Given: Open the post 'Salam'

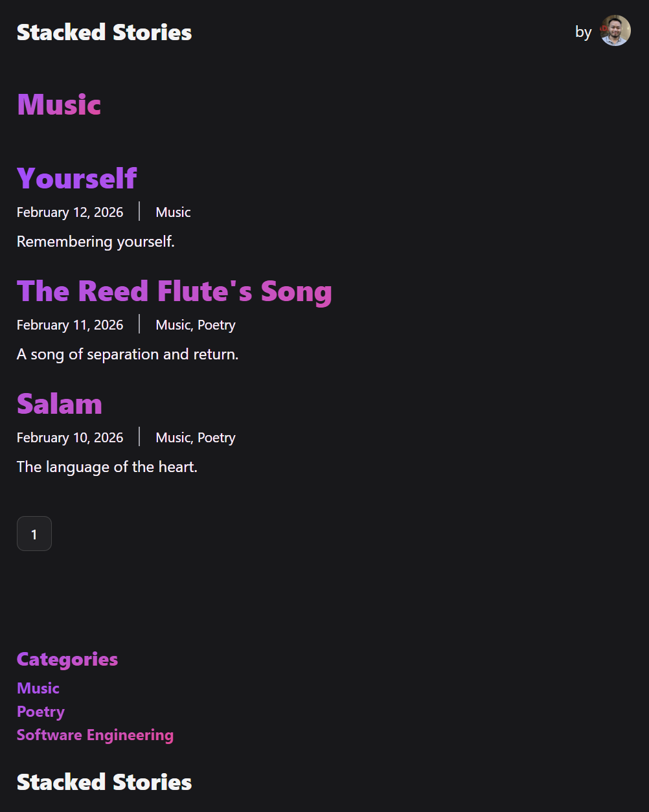Looking at the screenshot, I should [59, 403].
